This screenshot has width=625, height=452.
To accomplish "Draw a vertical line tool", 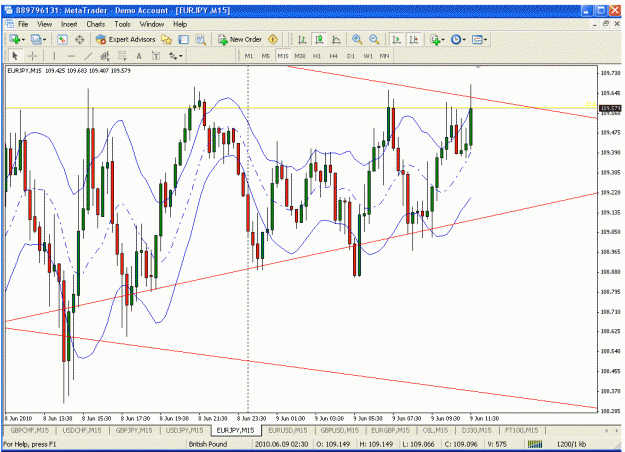I will (54, 56).
